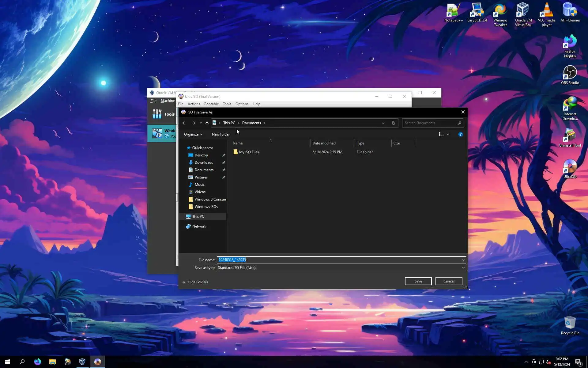Click the VirtualBox taskbar icon

pos(82,362)
